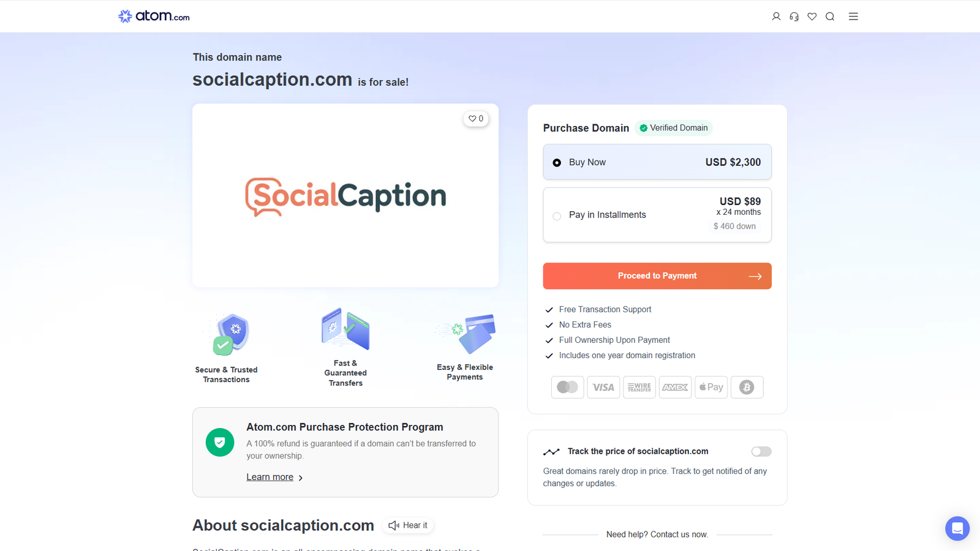Favorite the domain with the heart counter
This screenshot has height=551, width=980.
[x=476, y=118]
